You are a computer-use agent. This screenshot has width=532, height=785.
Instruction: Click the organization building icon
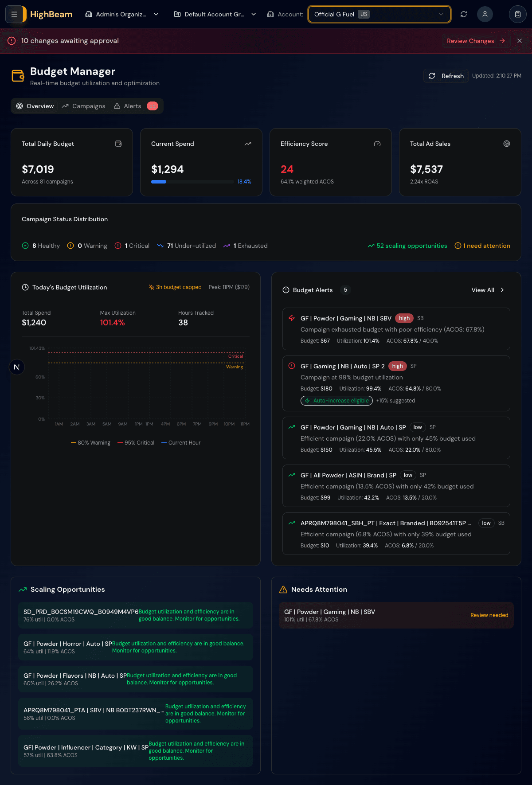(x=89, y=14)
